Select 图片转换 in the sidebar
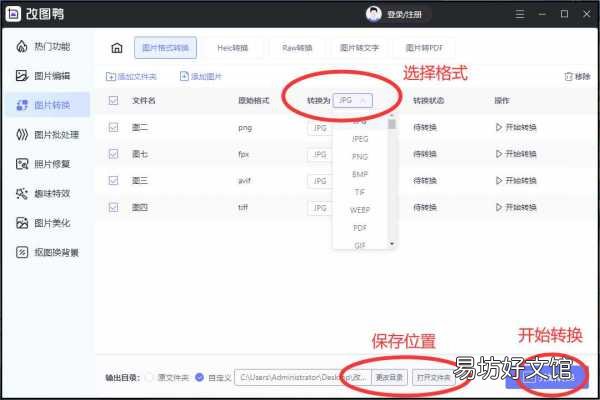 click(47, 105)
